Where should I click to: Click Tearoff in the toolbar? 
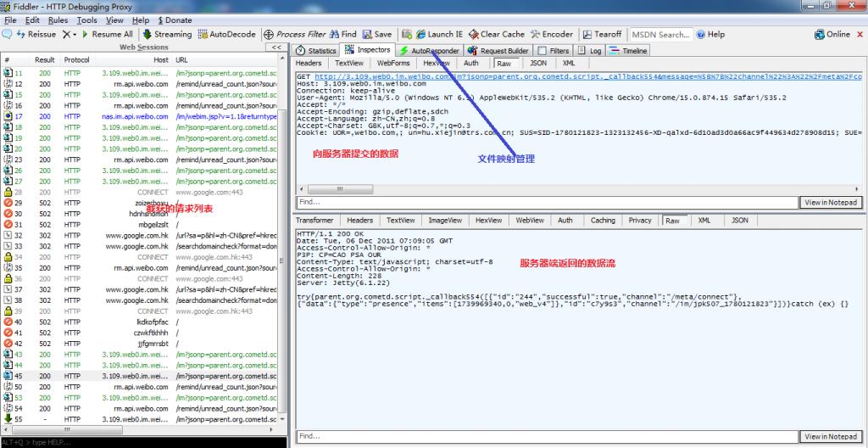tap(603, 35)
